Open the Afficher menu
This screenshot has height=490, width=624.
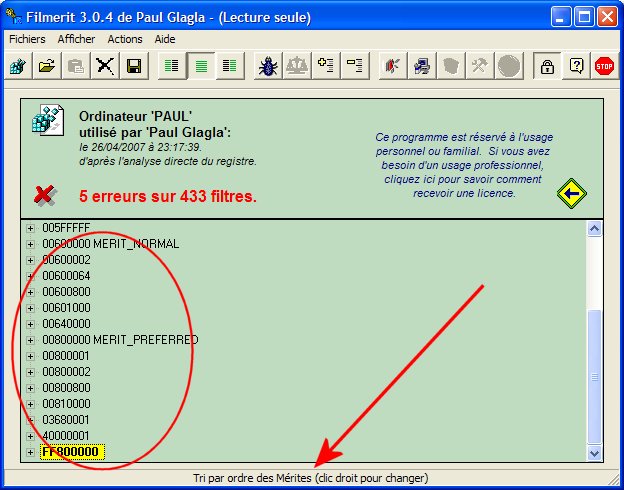pyautogui.click(x=76, y=39)
